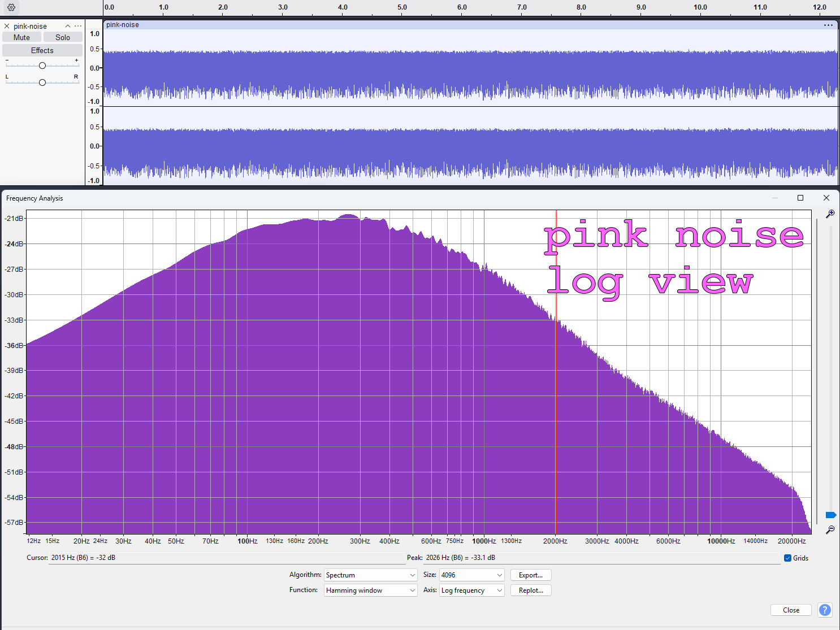Click the track gain slider knob

[x=42, y=66]
